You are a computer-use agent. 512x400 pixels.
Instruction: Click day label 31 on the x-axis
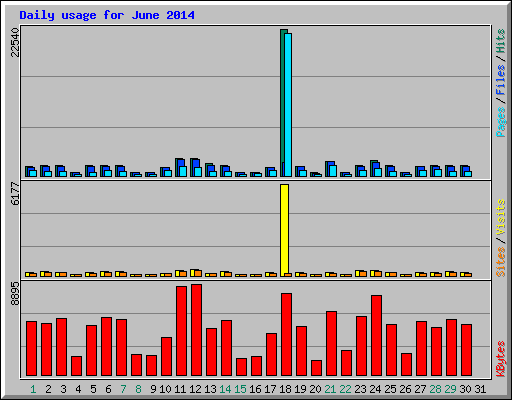(x=480, y=389)
